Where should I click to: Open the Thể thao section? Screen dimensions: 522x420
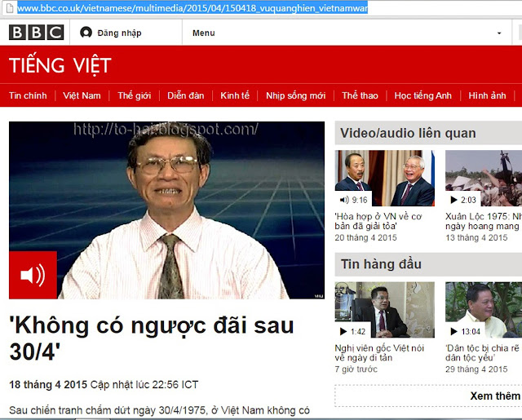coord(360,95)
